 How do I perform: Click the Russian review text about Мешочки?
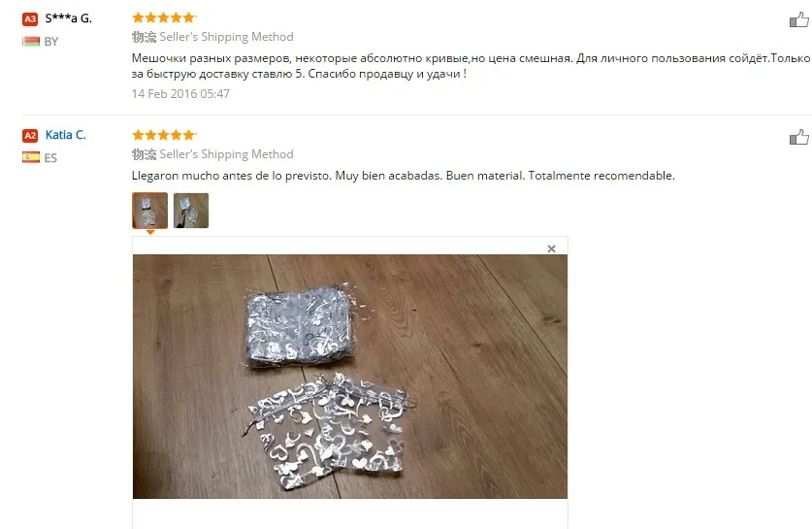(471, 66)
